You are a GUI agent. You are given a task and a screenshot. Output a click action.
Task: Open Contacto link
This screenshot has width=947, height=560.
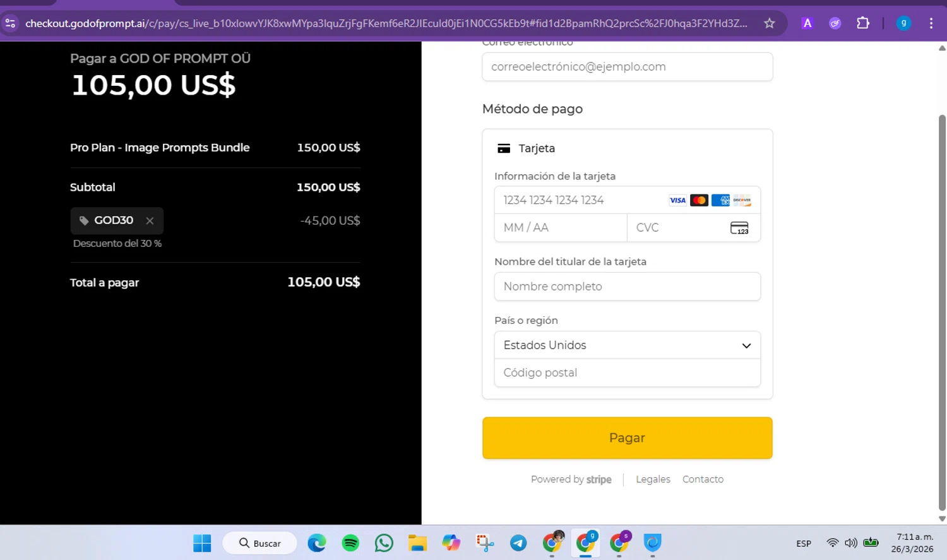[703, 479]
